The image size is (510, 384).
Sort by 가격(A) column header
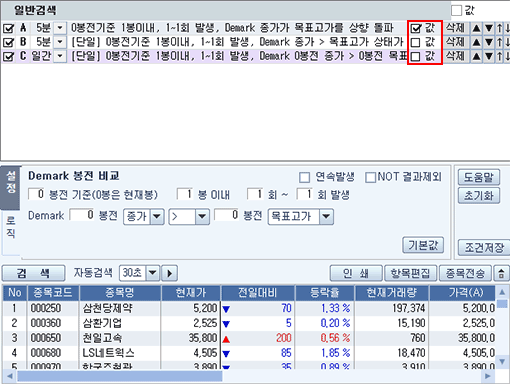tap(463, 293)
